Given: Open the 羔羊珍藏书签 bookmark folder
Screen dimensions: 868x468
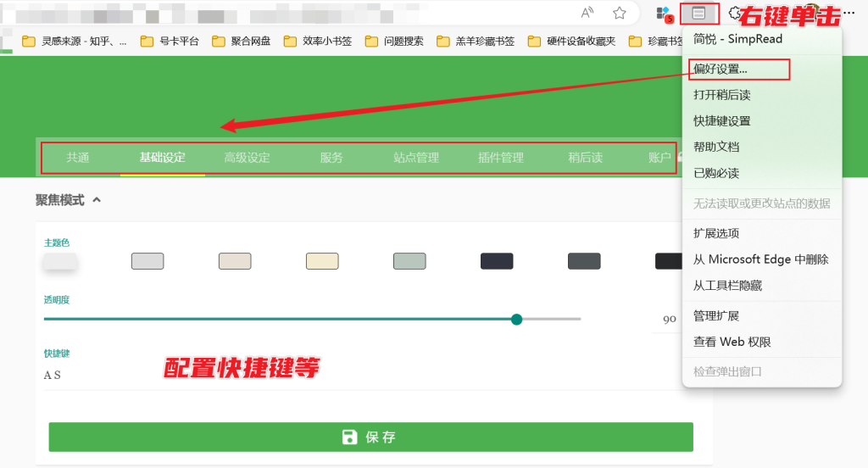Looking at the screenshot, I should pos(476,41).
